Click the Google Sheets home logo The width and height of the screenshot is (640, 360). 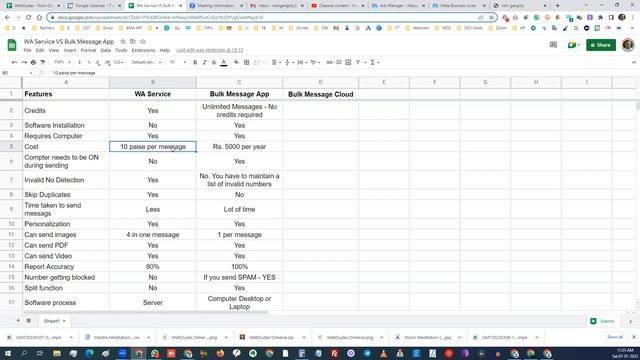pos(12,45)
